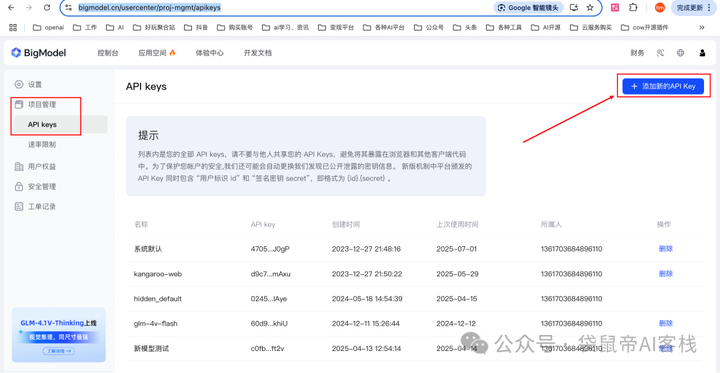Click the key value 4705...J0gP
Screen dimensions: 720x373
(x=270, y=249)
